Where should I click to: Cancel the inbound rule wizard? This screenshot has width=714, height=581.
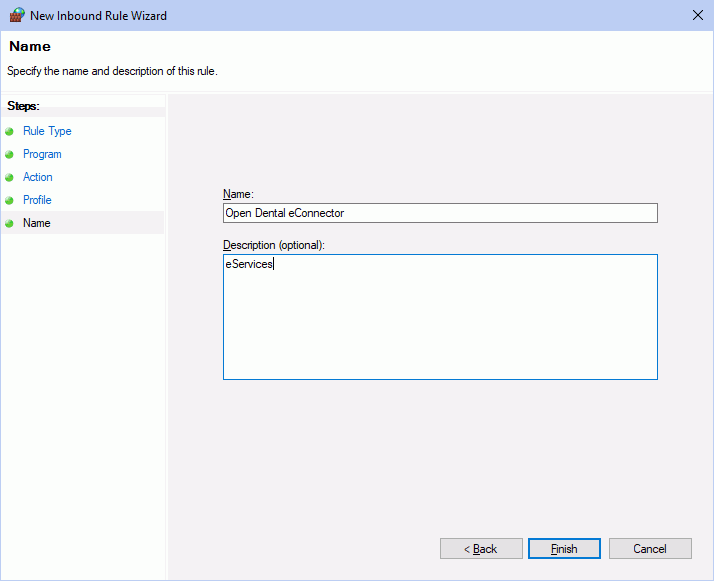(650, 549)
